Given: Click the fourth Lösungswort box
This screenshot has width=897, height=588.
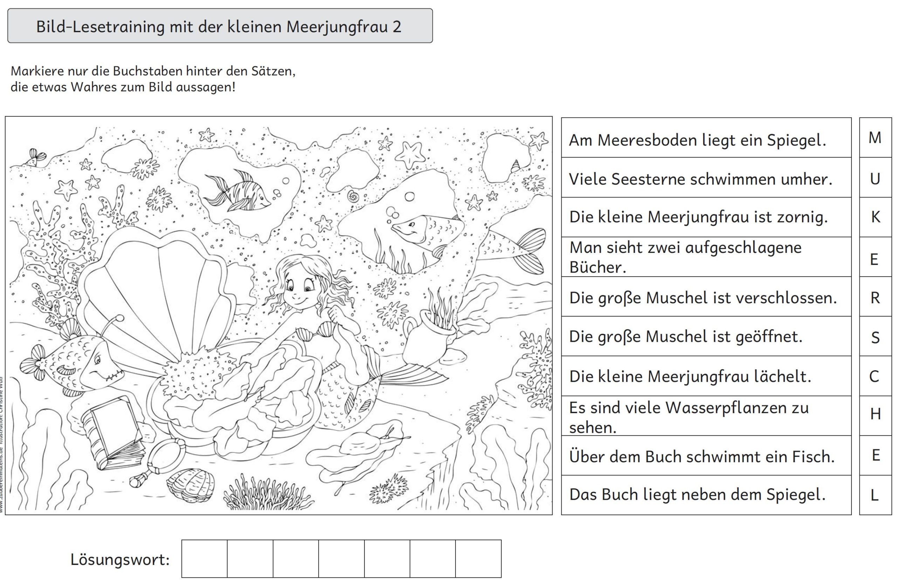Looking at the screenshot, I should (342, 559).
